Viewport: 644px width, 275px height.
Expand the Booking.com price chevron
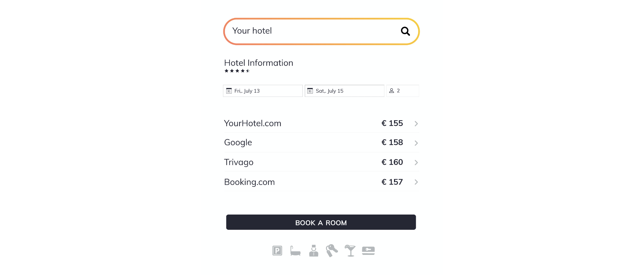coord(416,182)
